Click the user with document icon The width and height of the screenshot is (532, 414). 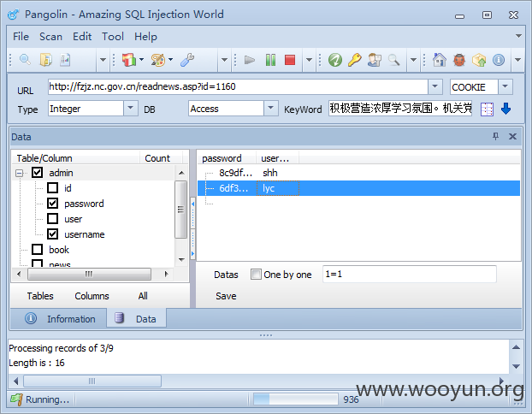click(x=375, y=60)
